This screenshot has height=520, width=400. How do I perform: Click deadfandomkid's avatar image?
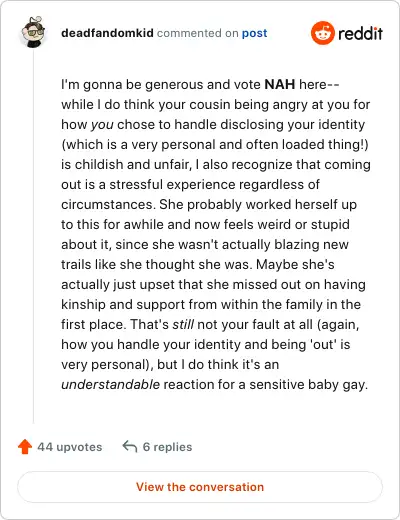(x=33, y=32)
